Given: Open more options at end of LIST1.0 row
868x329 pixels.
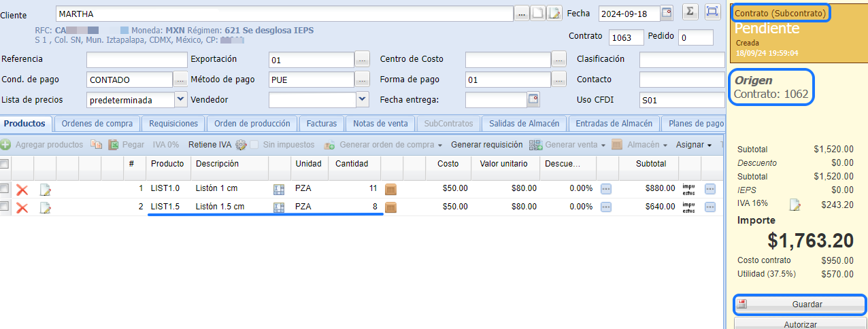Looking at the screenshot, I should tap(710, 188).
